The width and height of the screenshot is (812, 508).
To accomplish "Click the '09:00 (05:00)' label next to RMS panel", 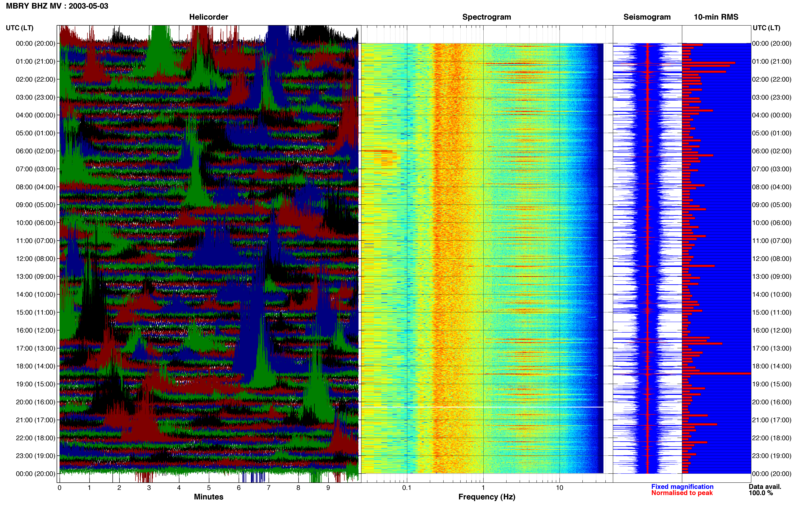I will coord(772,205).
